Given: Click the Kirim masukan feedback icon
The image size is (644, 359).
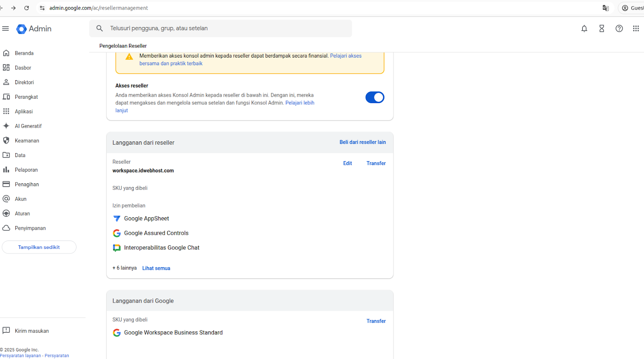Looking at the screenshot, I should pyautogui.click(x=6, y=331).
